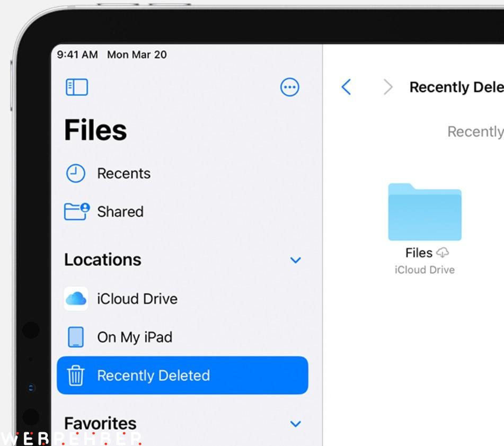Open the More options ellipsis menu
The height and width of the screenshot is (446, 504).
tap(289, 87)
